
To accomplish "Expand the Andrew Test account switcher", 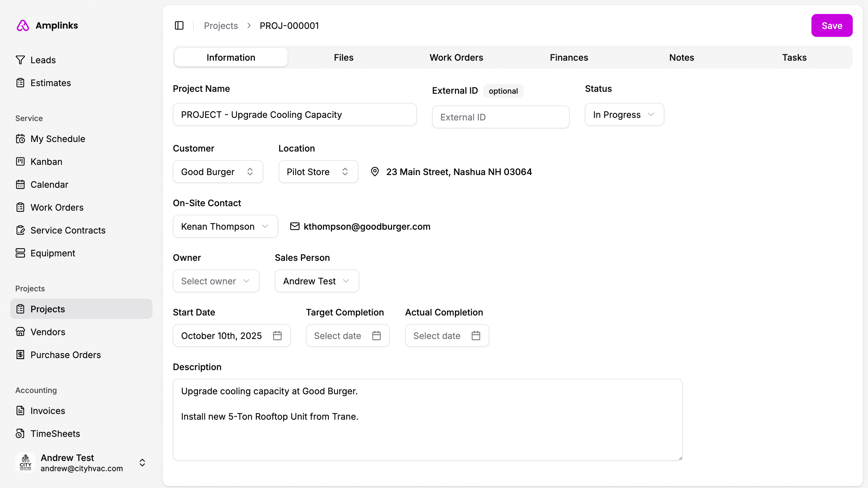I will 142,463.
